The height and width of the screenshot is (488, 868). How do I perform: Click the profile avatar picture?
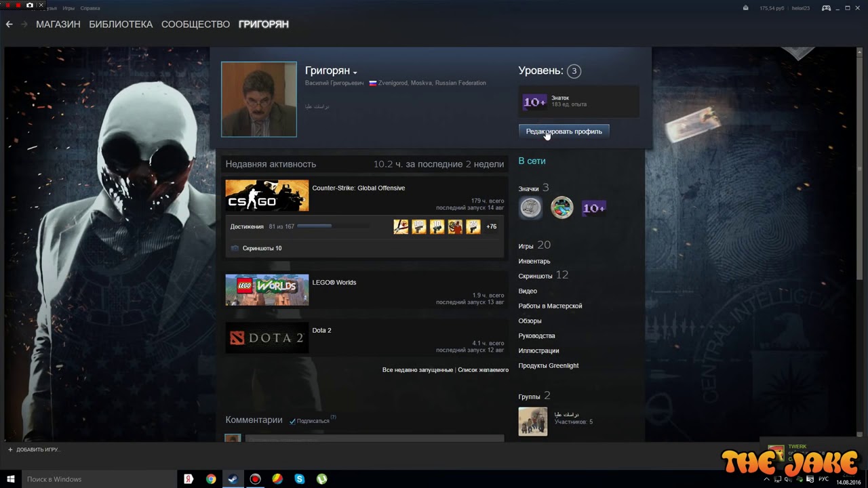click(x=259, y=100)
